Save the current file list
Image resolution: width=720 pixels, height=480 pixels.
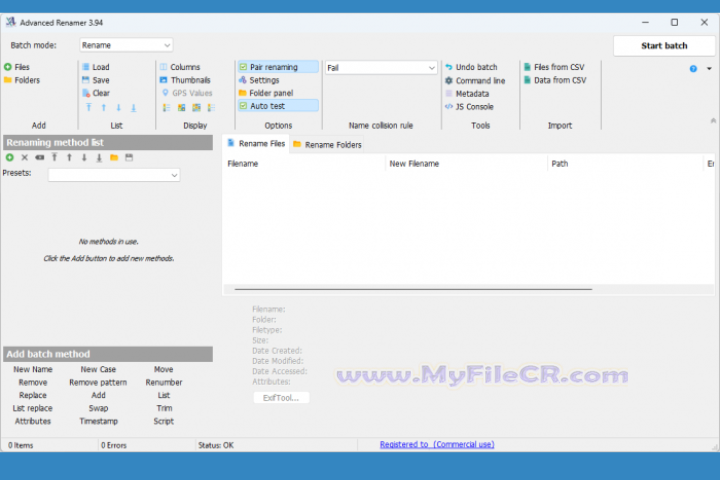pyautogui.click(x=96, y=80)
